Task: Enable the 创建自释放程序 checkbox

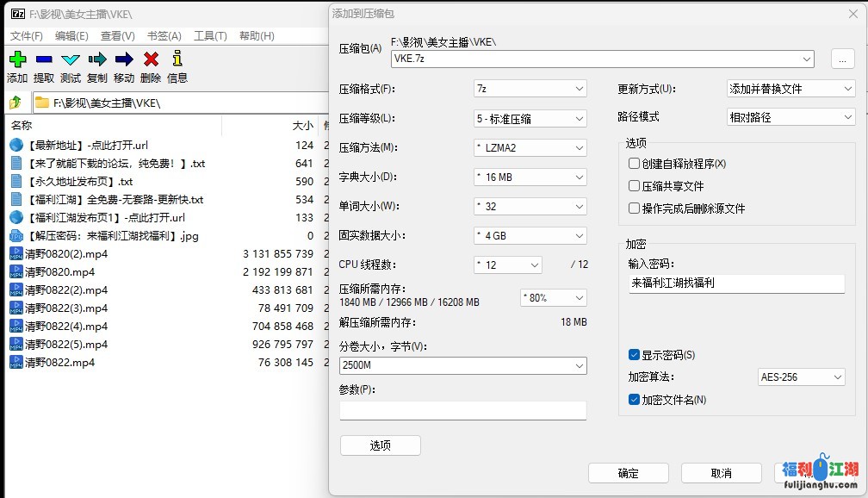Action: point(635,164)
